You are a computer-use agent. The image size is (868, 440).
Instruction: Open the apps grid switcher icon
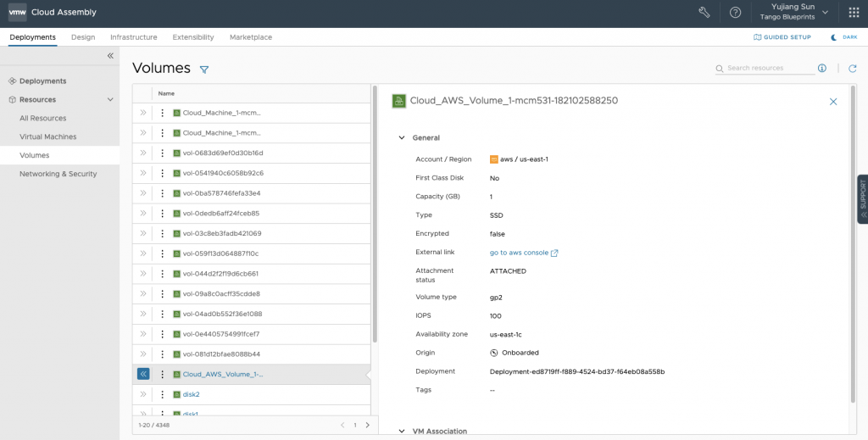click(x=853, y=13)
